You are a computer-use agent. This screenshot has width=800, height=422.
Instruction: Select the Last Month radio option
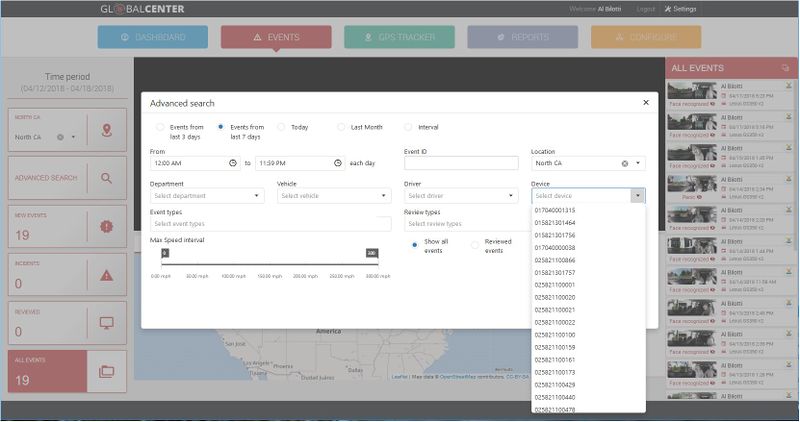click(x=341, y=127)
